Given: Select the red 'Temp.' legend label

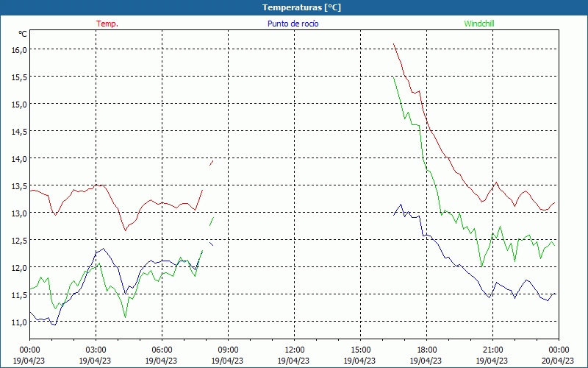Looking at the screenshot, I should coord(107,24).
